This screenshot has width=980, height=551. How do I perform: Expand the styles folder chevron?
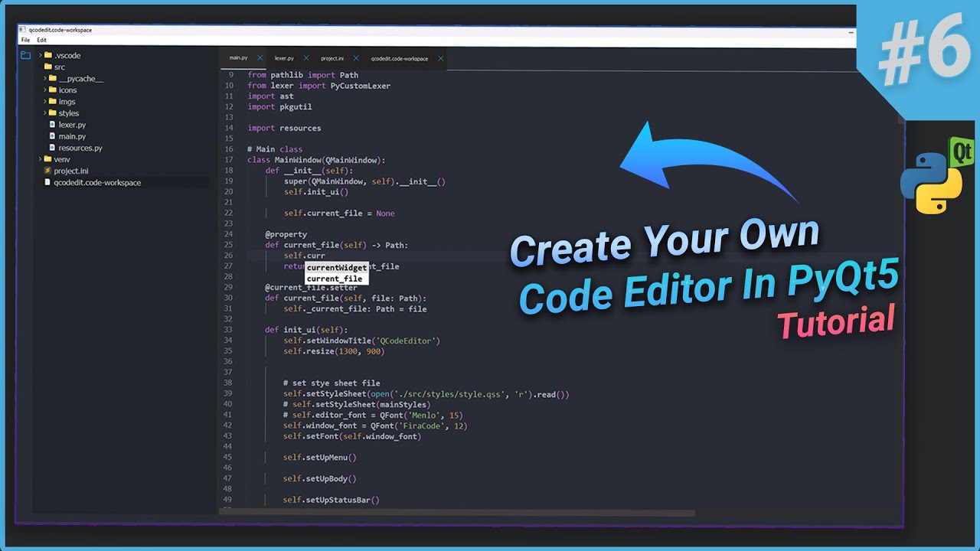(x=44, y=112)
